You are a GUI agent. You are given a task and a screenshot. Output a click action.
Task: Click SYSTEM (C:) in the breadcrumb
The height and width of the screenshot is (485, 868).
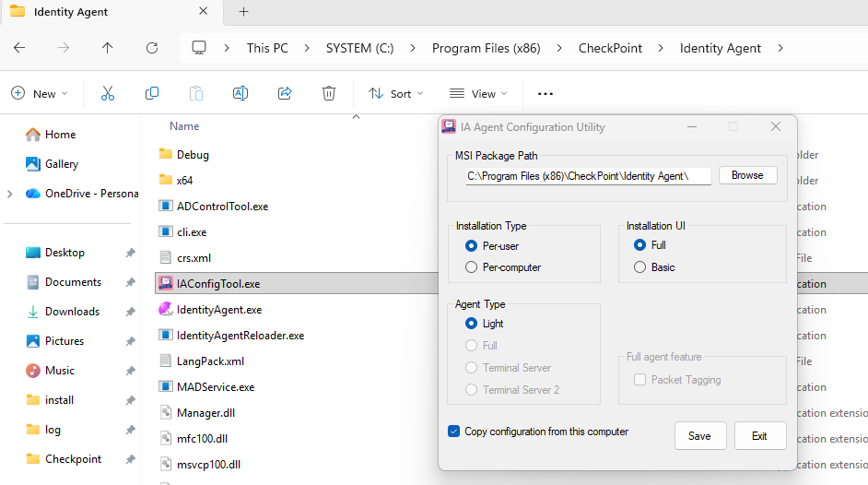[x=359, y=48]
